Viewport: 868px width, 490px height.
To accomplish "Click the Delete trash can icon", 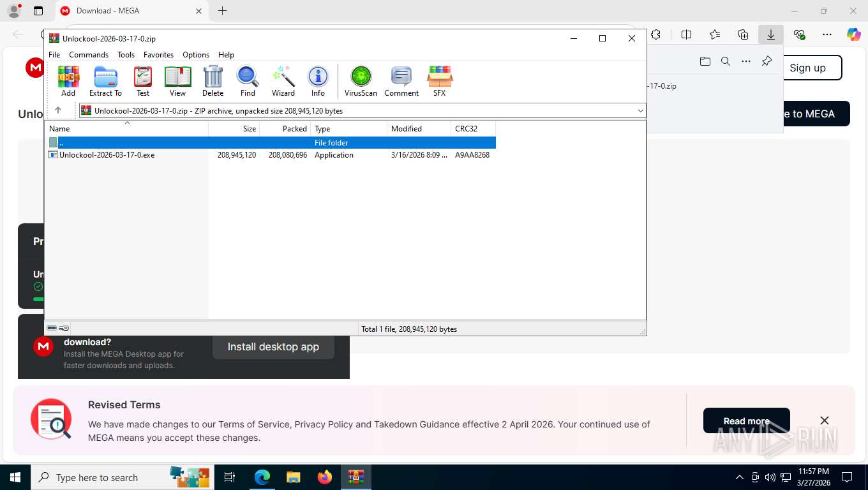I will [x=213, y=81].
